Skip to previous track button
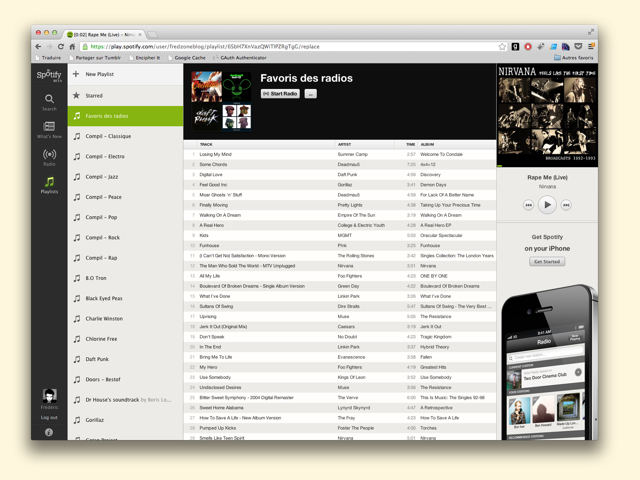The image size is (640, 480). click(x=528, y=205)
